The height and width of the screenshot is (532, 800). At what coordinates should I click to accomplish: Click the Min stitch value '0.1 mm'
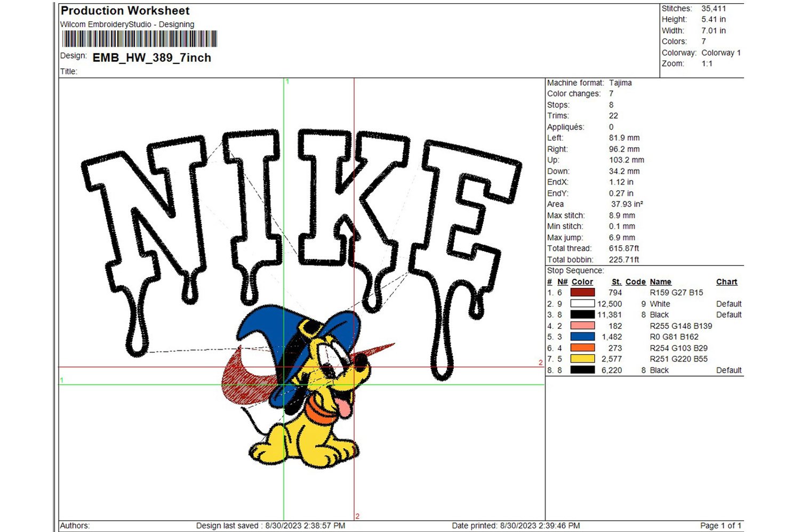coord(622,226)
